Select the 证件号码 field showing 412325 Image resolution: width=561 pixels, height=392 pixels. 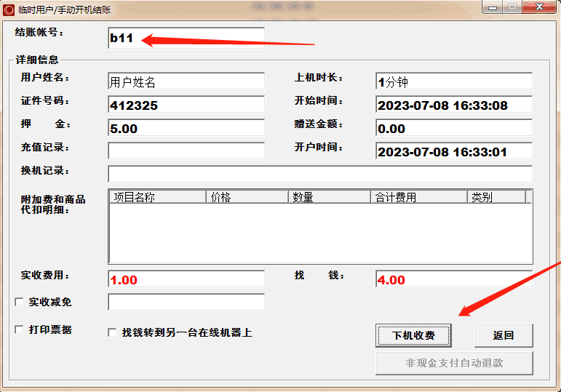(x=186, y=105)
